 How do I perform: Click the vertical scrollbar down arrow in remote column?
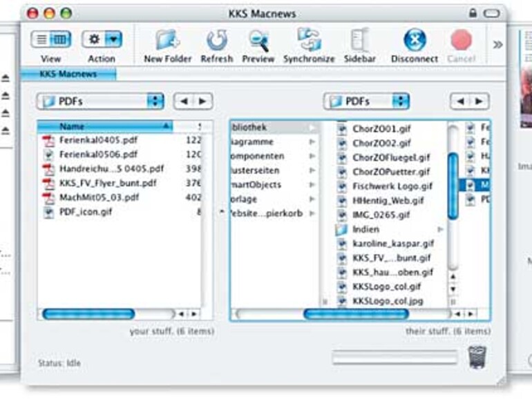pyautogui.click(x=453, y=289)
